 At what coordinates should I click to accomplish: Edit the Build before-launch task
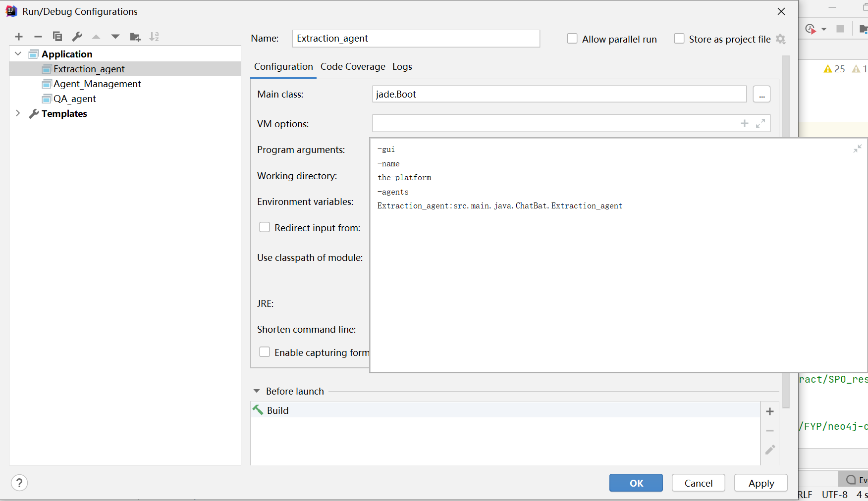(770, 450)
